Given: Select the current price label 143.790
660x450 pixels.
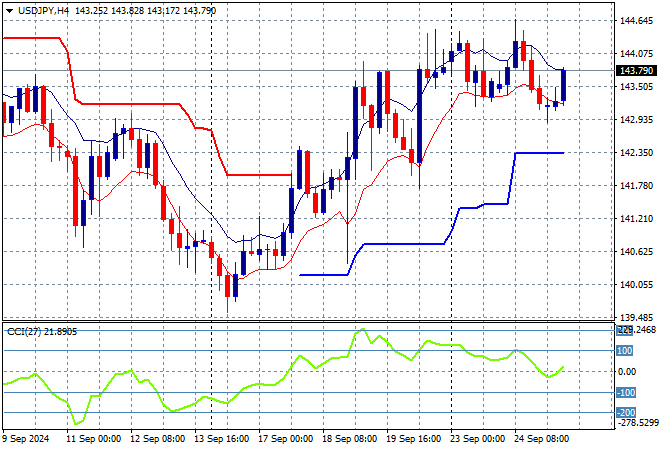Looking at the screenshot, I should click(636, 71).
